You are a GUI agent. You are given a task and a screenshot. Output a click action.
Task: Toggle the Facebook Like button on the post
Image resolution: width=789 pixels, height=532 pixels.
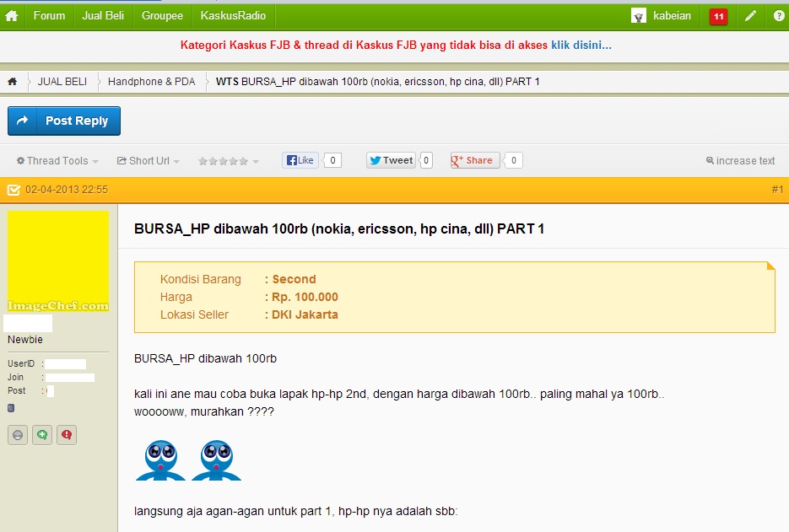pos(300,159)
